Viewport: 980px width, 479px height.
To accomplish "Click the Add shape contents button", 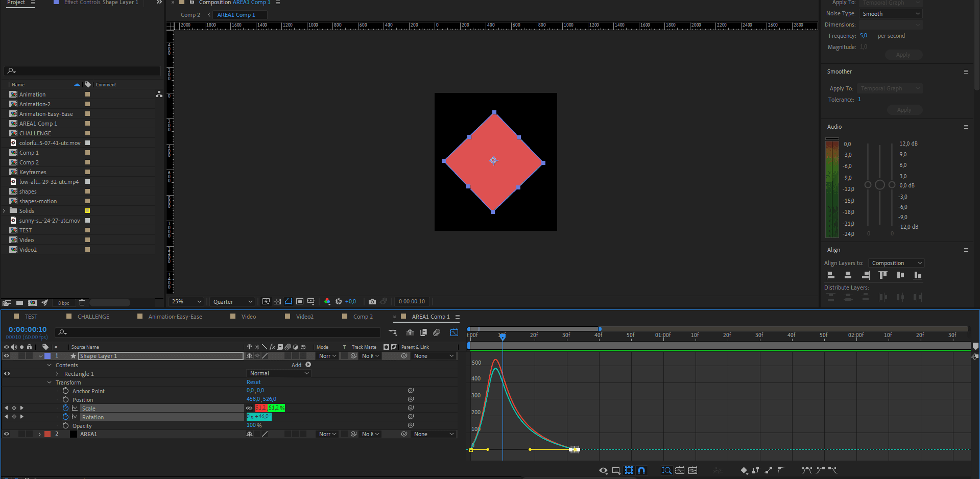I will coord(308,365).
